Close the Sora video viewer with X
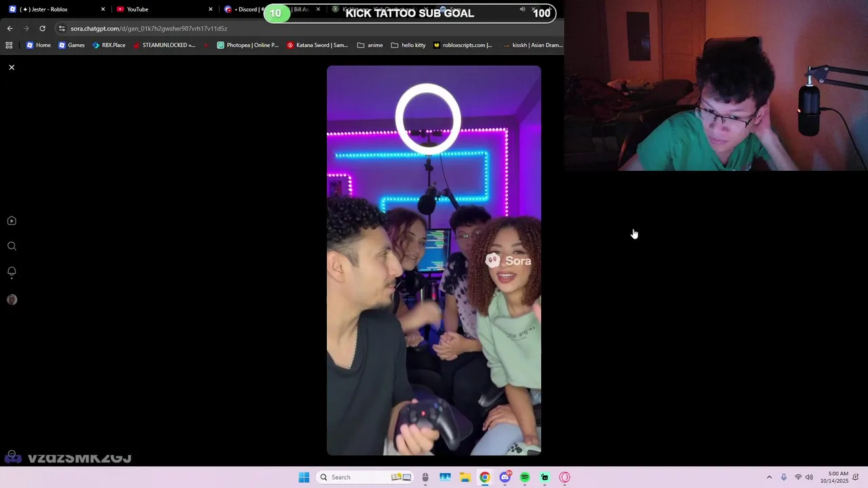Screen dimensions: 868x488 click(12, 67)
